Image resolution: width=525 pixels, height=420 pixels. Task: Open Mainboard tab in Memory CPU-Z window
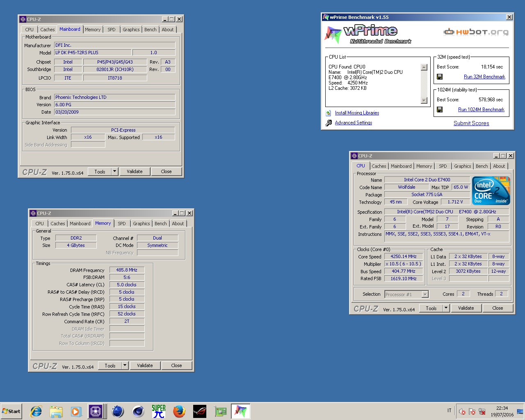(80, 224)
